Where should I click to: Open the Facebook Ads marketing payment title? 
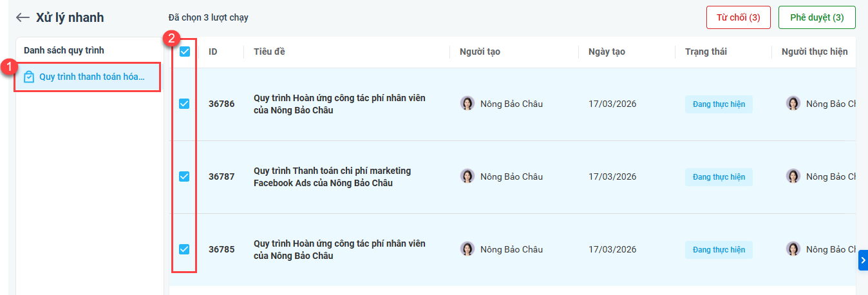(332, 176)
